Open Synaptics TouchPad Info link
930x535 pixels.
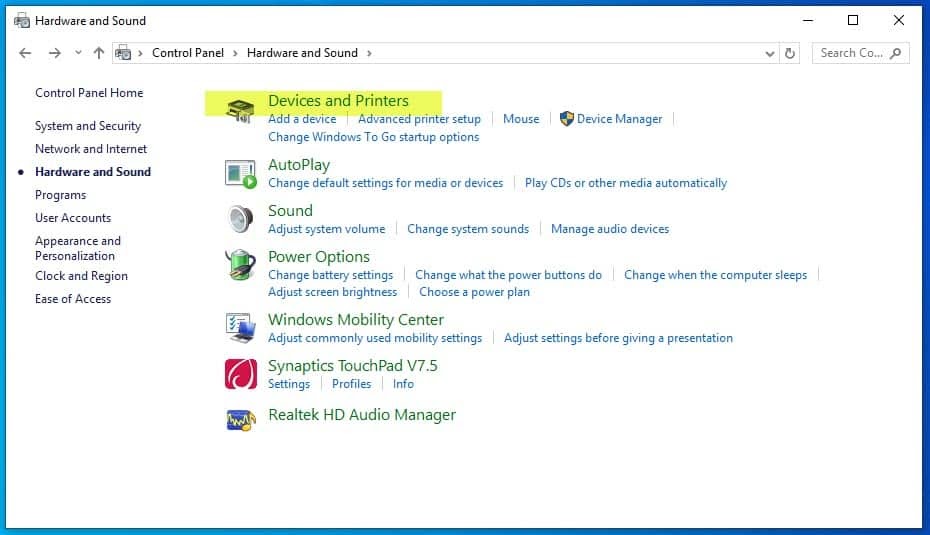(403, 384)
